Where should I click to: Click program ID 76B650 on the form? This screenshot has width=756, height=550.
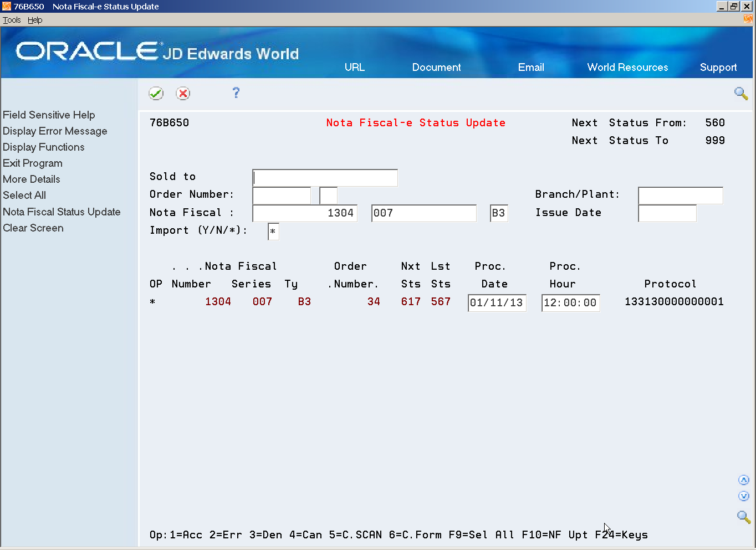coord(169,123)
